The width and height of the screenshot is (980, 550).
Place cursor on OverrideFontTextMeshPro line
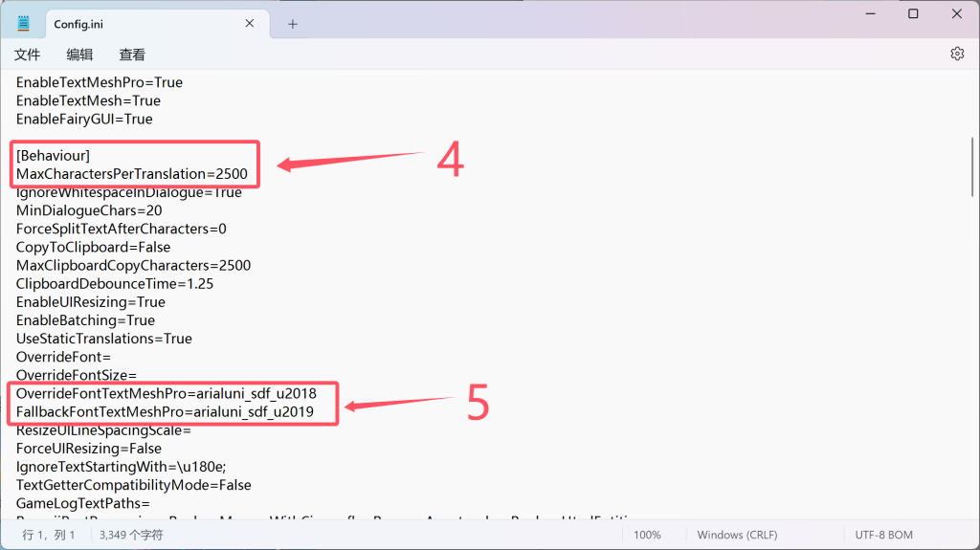[166, 394]
